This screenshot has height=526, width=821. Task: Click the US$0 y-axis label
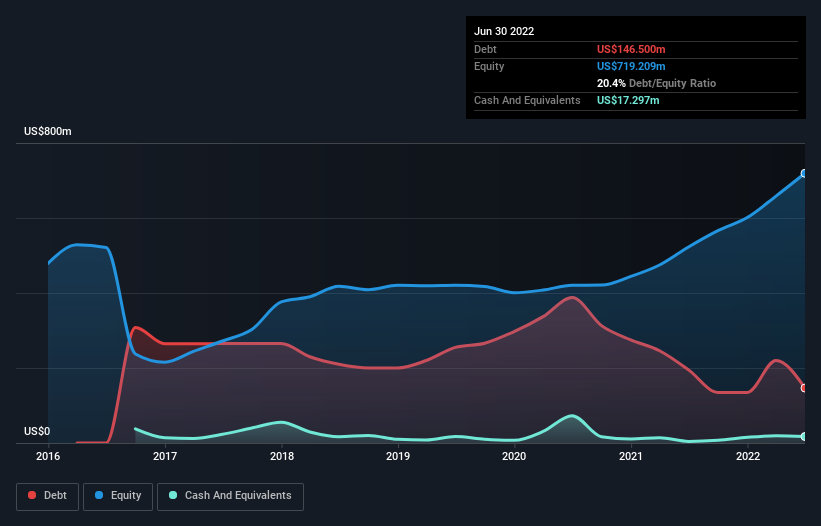click(37, 431)
